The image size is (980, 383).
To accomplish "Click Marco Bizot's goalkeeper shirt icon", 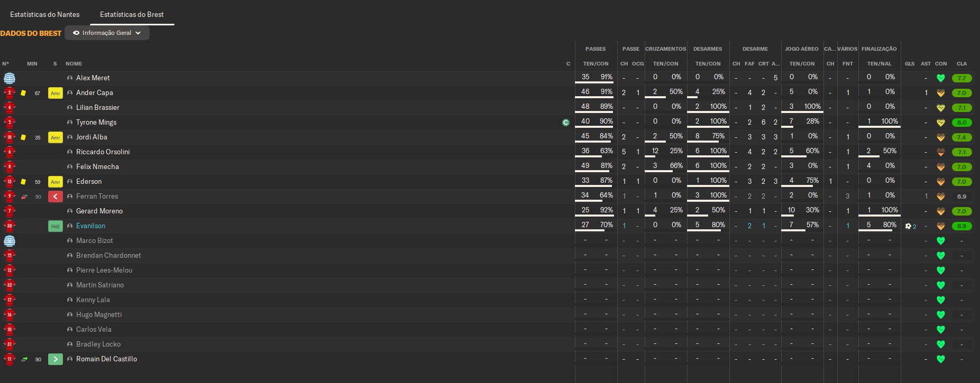I will pos(9,241).
